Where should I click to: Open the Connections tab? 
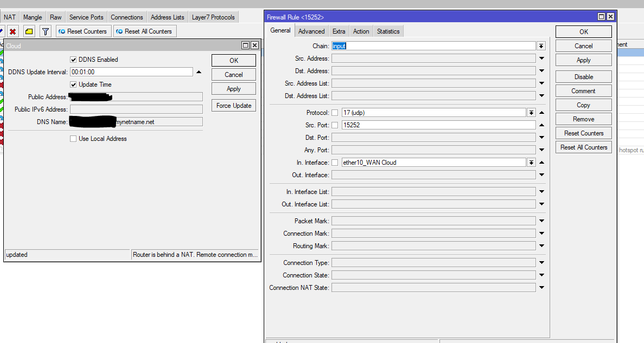point(127,17)
